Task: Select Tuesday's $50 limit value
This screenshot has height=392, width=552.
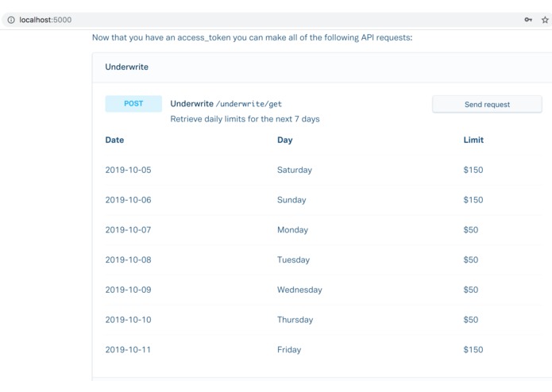Action: (x=471, y=259)
